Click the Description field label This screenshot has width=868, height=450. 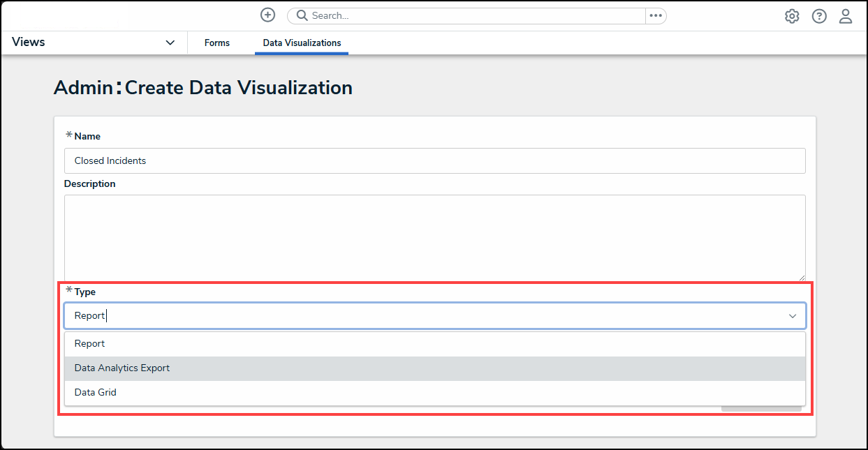coord(90,184)
